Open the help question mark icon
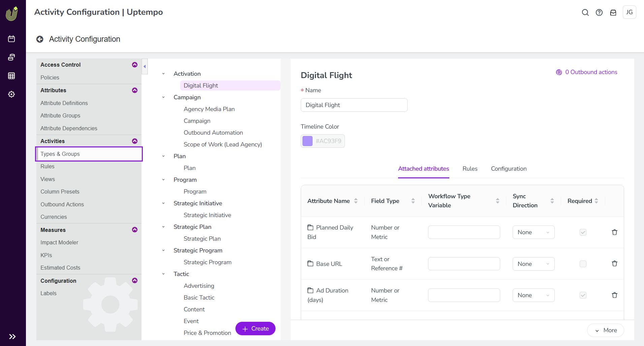This screenshot has width=644, height=346. click(x=599, y=12)
